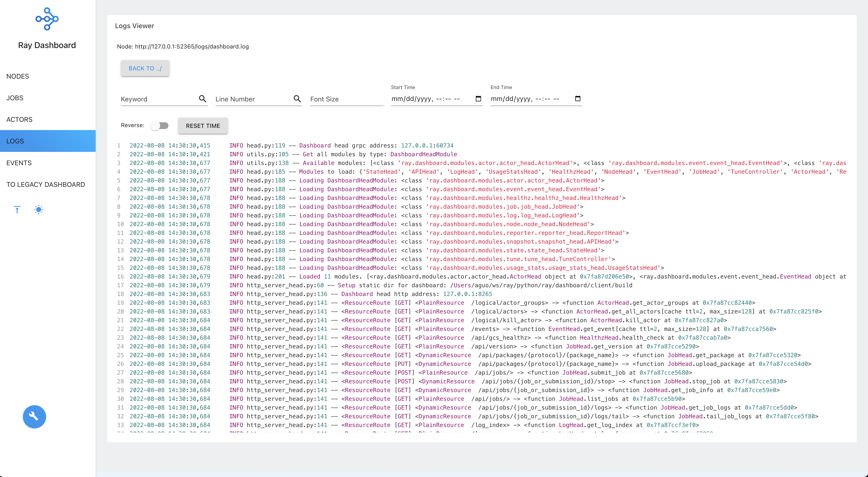Open the Events page
Image resolution: width=868 pixels, height=477 pixels.
[19, 163]
